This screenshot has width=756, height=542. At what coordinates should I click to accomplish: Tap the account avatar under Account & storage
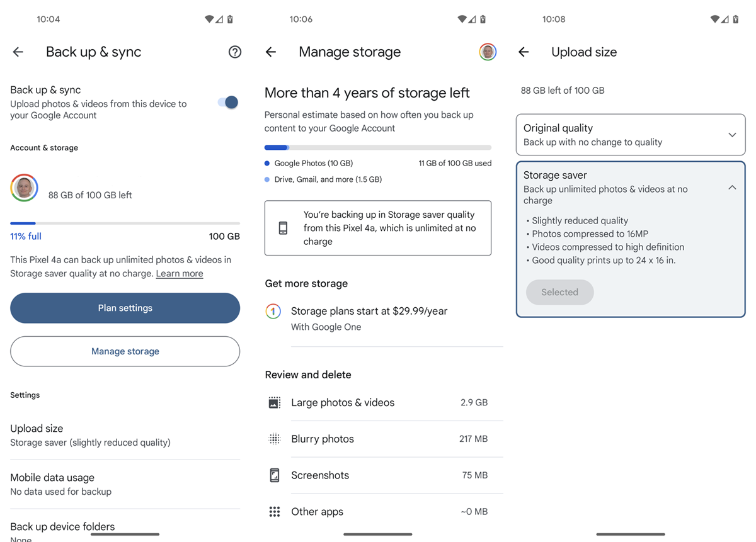click(24, 188)
